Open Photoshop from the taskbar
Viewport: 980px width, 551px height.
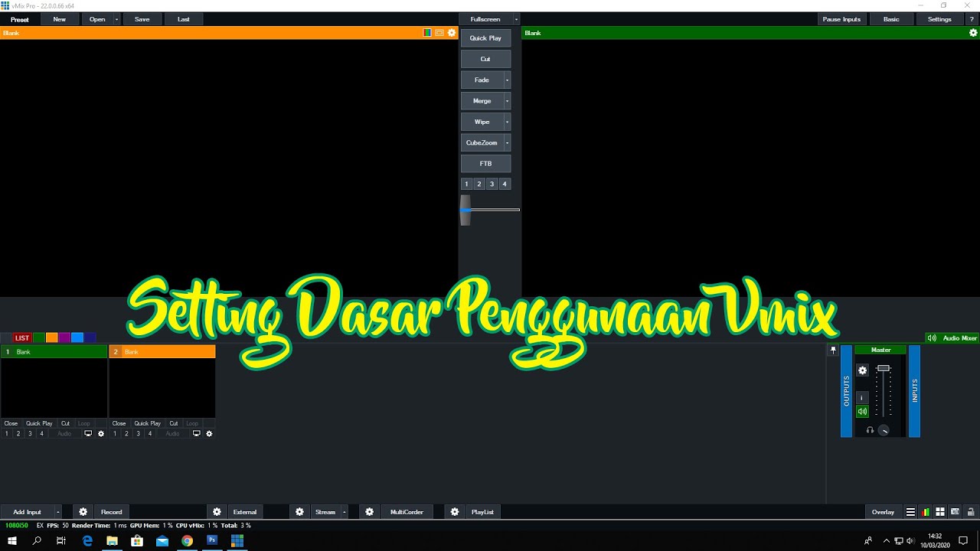click(212, 540)
